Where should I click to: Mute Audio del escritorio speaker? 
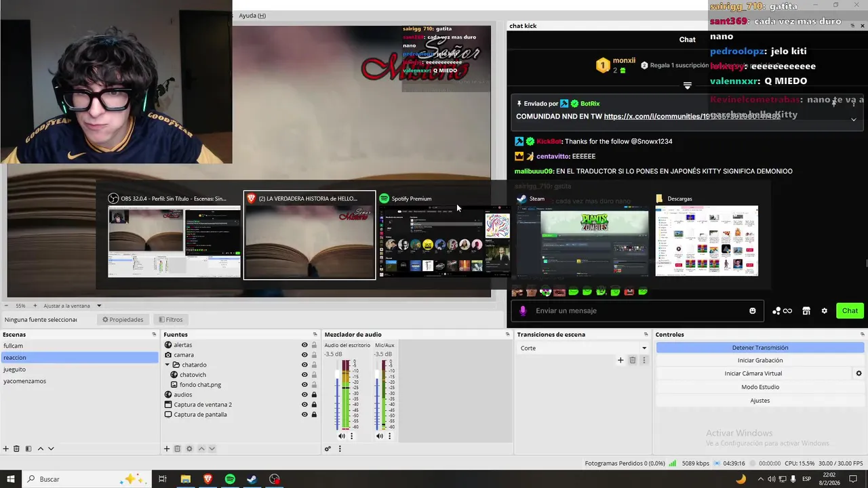pyautogui.click(x=342, y=436)
